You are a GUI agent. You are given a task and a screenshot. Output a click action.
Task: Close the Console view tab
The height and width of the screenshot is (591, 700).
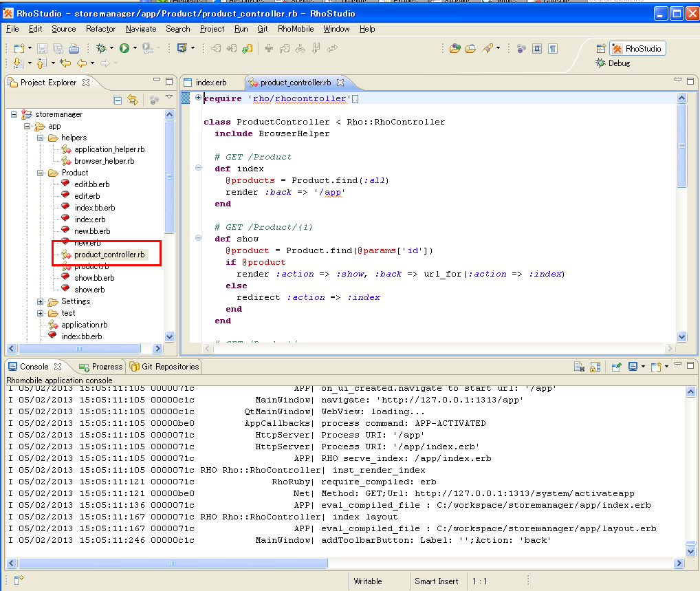pos(58,367)
